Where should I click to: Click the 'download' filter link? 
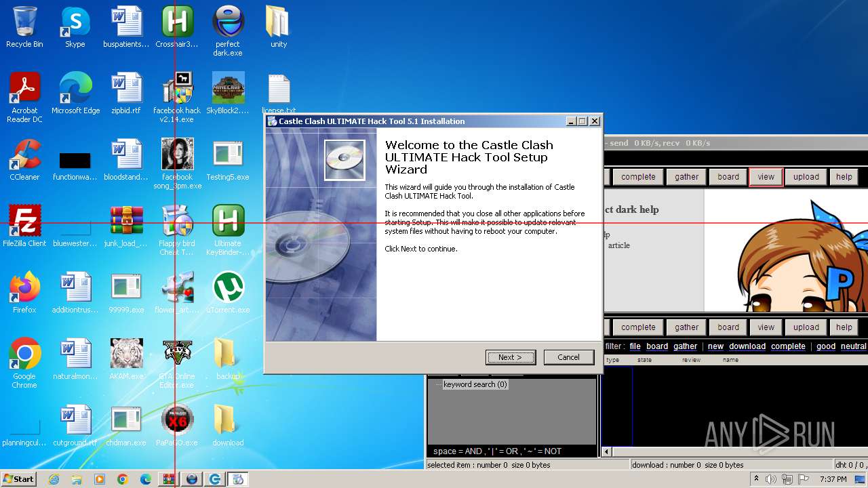[747, 346]
